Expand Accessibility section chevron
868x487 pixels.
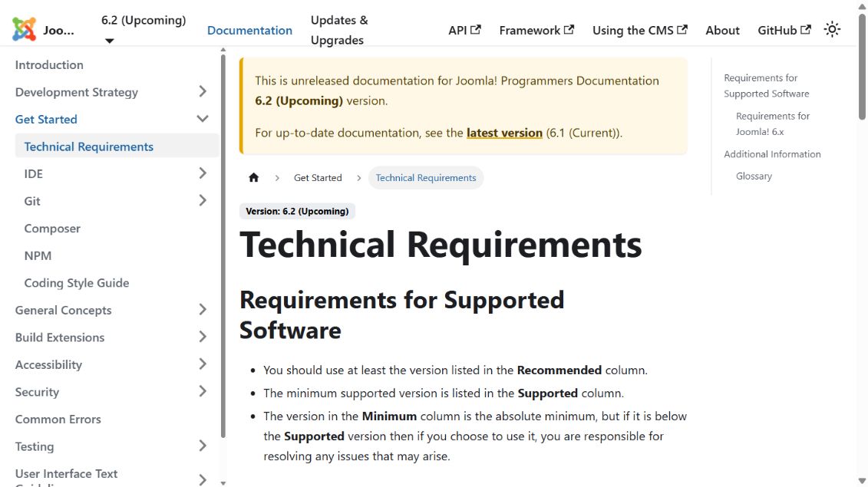pos(203,364)
